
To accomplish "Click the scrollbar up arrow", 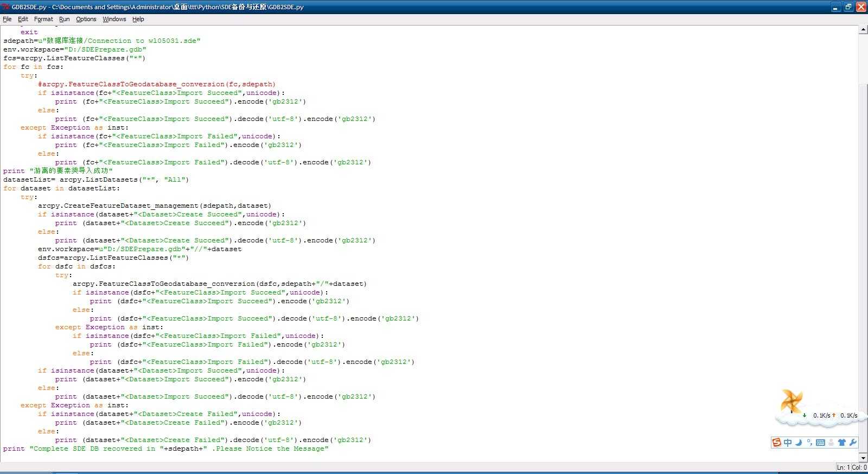I will (863, 30).
